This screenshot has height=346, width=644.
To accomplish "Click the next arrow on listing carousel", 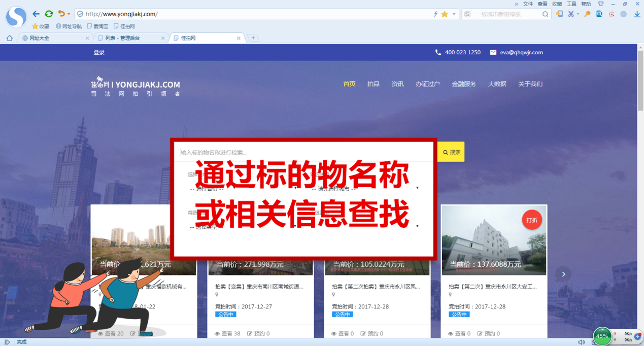I will [563, 274].
